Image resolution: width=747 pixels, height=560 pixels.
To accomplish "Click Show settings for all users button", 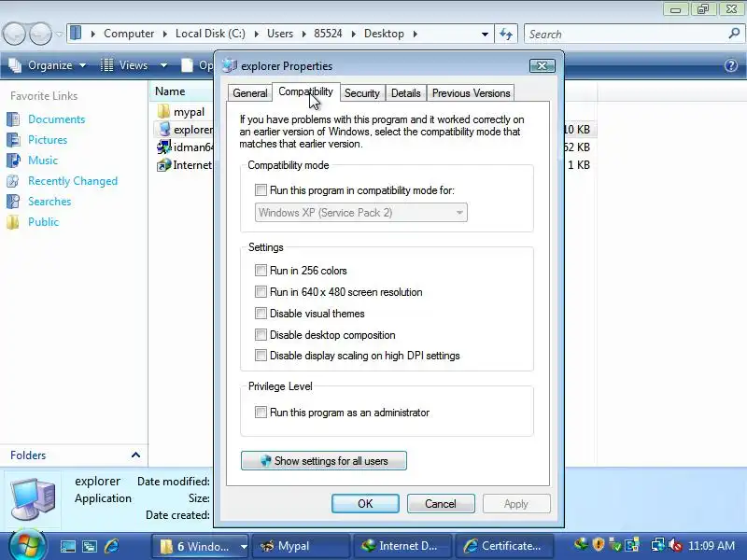I will pyautogui.click(x=324, y=461).
